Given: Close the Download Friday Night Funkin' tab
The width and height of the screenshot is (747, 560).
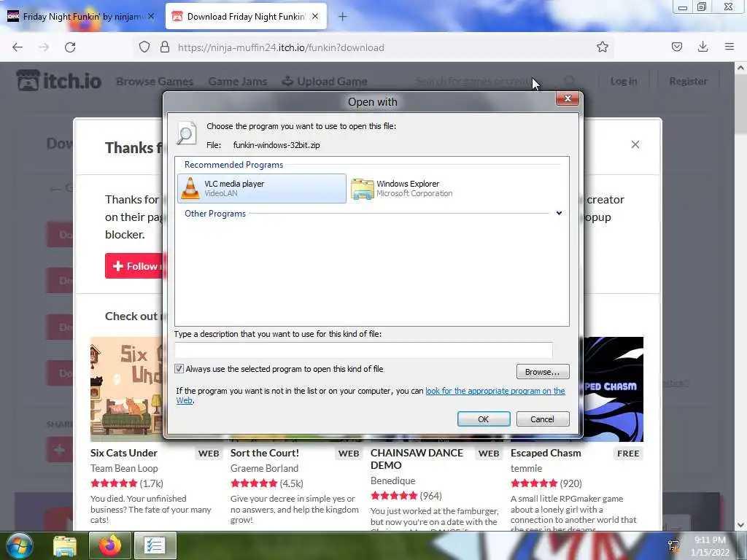Looking at the screenshot, I should 315,16.
